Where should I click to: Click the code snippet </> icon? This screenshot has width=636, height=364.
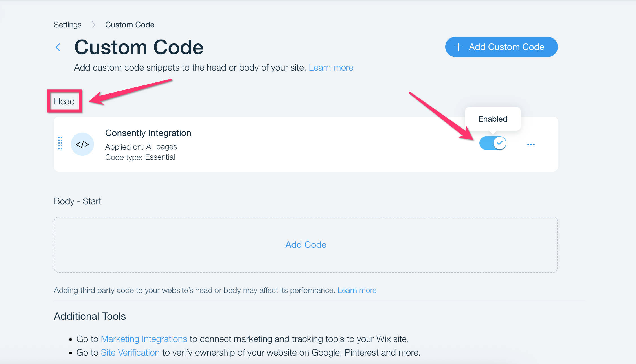pos(82,144)
